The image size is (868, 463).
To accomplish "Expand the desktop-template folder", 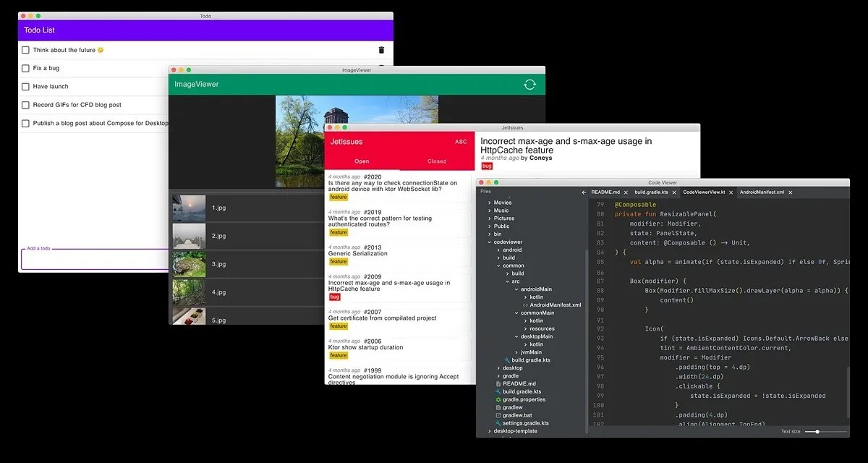I will (489, 431).
